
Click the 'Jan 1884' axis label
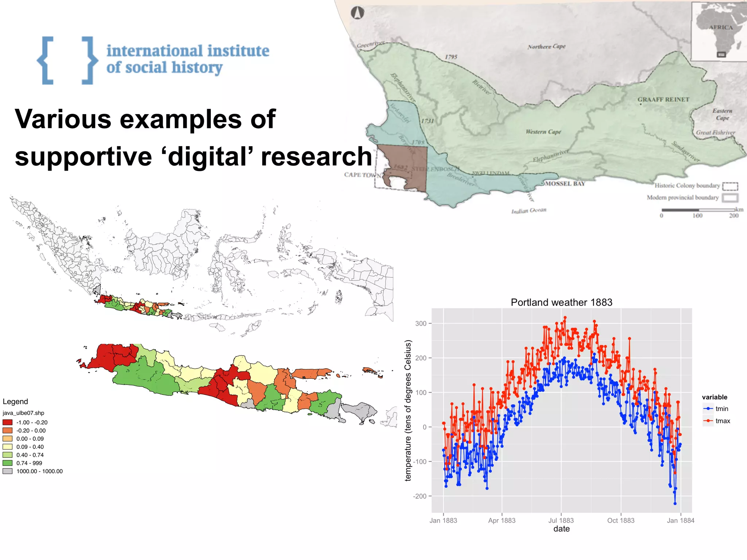[681, 521]
